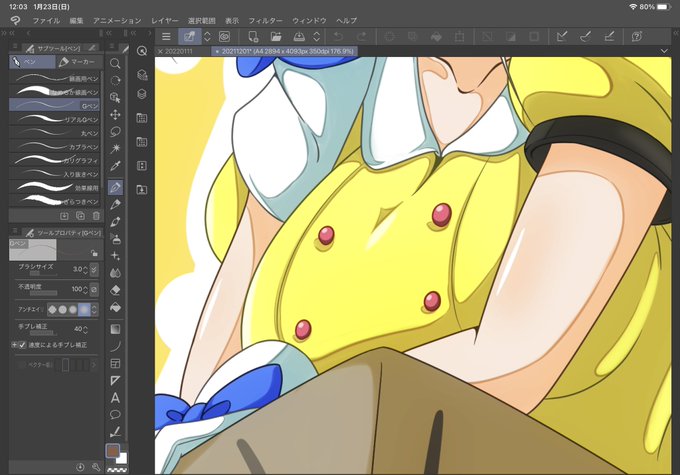Select the Eyedropper tool
The height and width of the screenshot is (475, 680).
(x=115, y=166)
